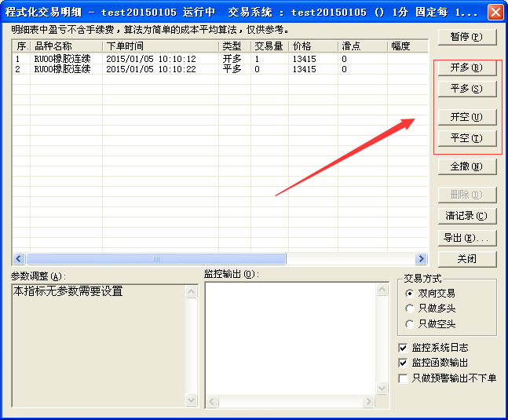
Task: Click the 本指标无参数需要设置 text
Action: 68,291
